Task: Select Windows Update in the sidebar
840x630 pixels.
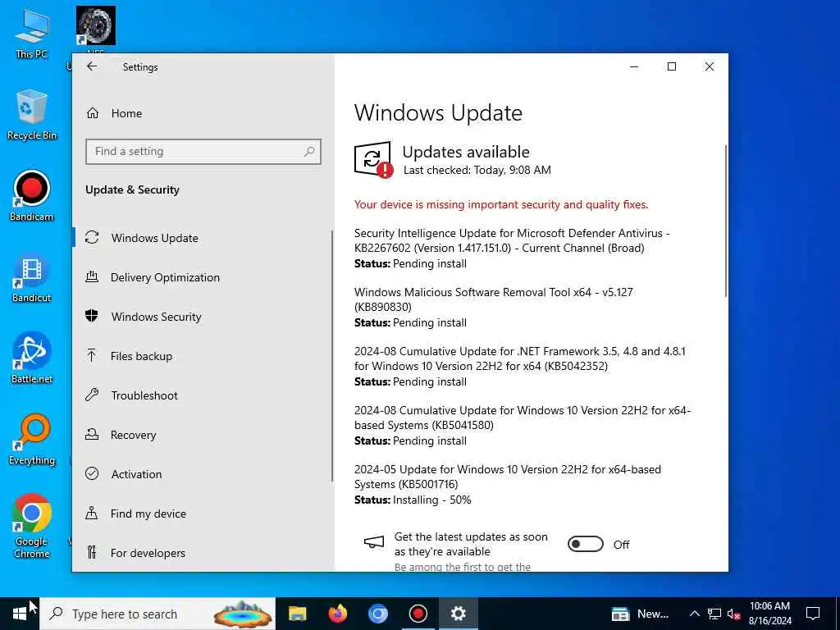Action: 154,238
